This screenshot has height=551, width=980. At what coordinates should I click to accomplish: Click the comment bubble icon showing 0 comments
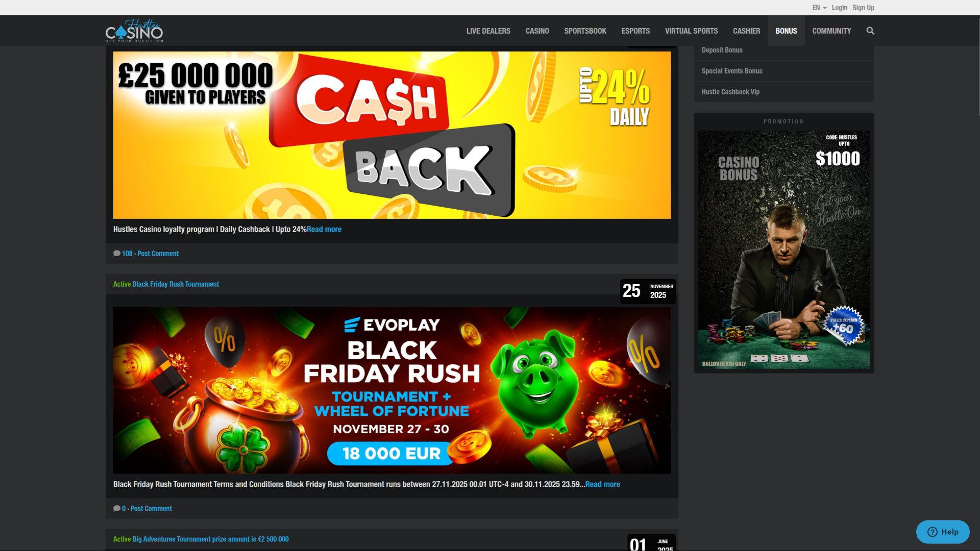tap(117, 508)
